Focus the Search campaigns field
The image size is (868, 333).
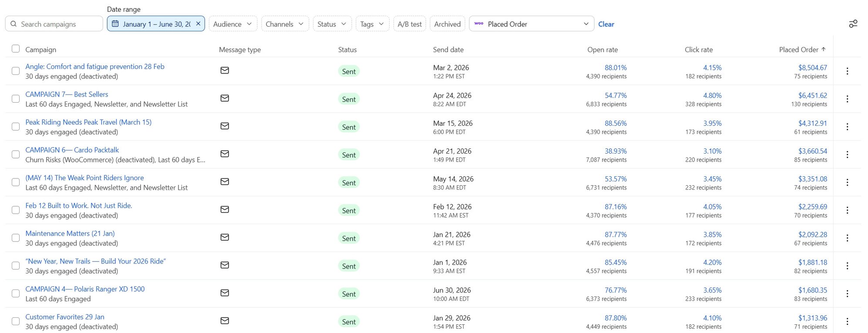point(54,24)
